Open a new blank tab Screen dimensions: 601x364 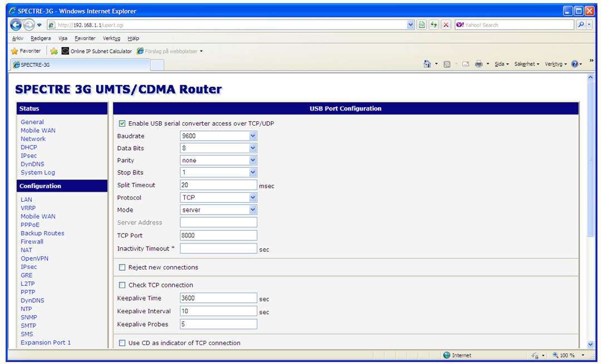coord(157,65)
